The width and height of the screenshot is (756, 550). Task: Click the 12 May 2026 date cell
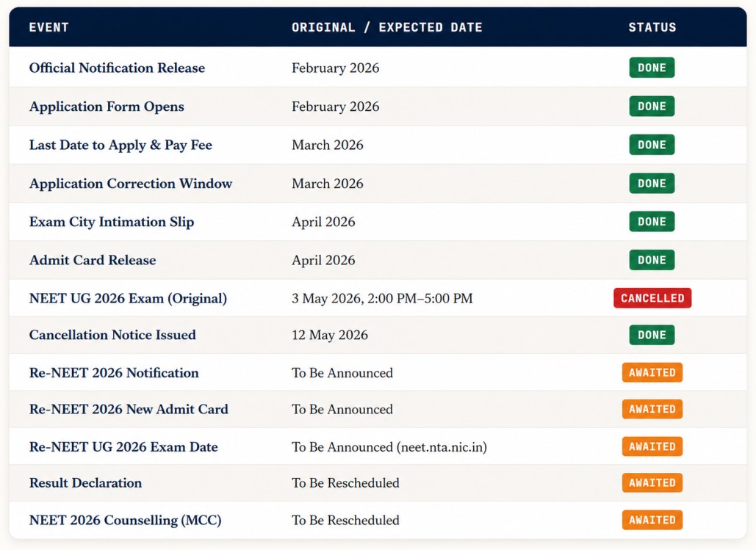[x=330, y=335]
